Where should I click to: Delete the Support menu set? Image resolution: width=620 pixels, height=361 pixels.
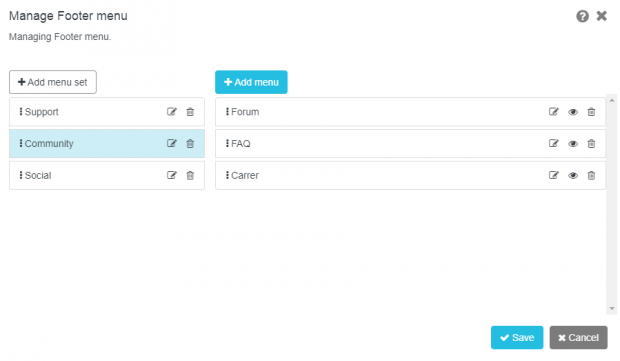(190, 112)
